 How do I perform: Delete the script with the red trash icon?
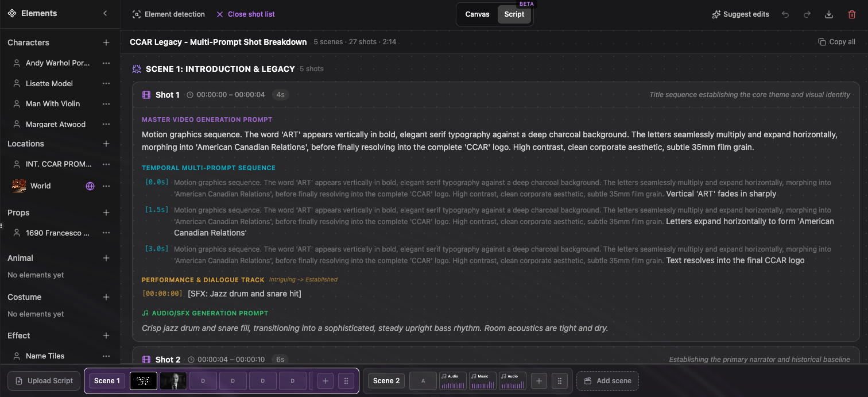pyautogui.click(x=852, y=14)
